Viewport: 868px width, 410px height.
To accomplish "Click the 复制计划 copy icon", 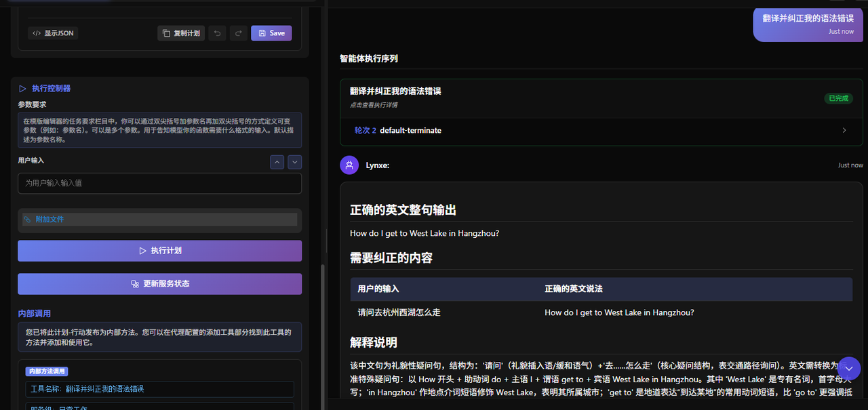I will [165, 33].
